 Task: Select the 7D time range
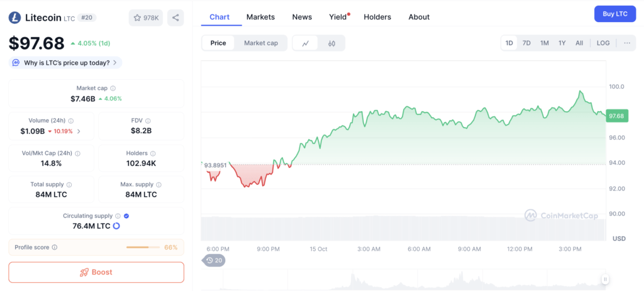pos(526,43)
